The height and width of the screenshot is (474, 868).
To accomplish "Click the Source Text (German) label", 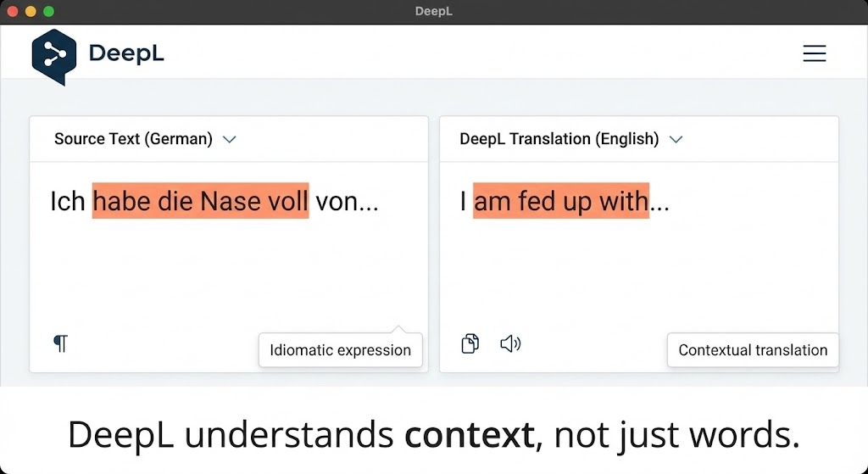I will point(133,139).
